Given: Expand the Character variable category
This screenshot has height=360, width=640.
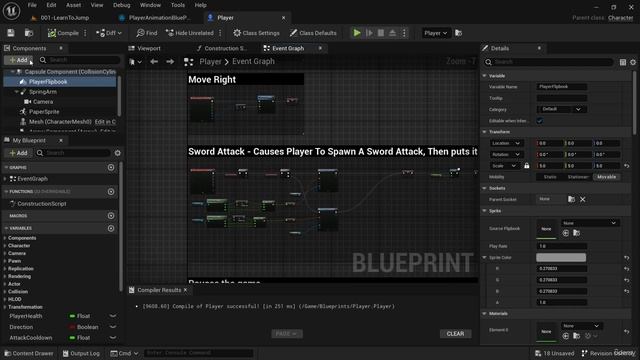Looking at the screenshot, I should pos(5,246).
